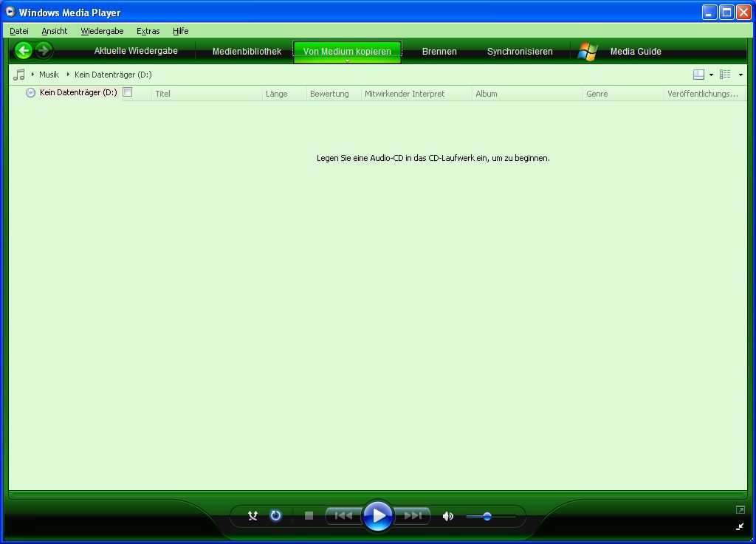Select the Kein Datenträger (D:) list entry
This screenshot has height=544, width=756.
pos(78,92)
